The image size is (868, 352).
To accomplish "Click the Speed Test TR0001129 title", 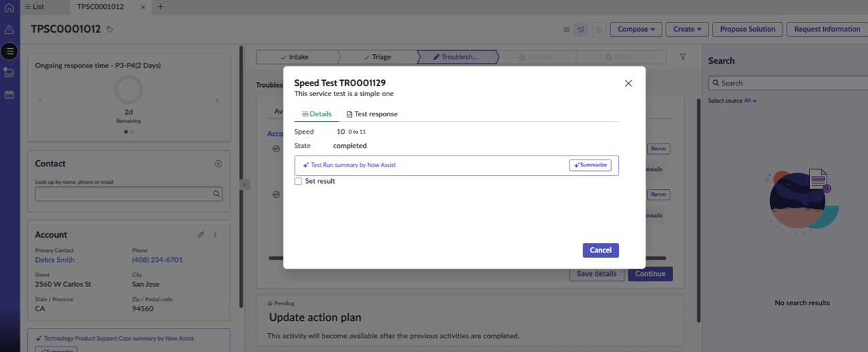I will (340, 83).
